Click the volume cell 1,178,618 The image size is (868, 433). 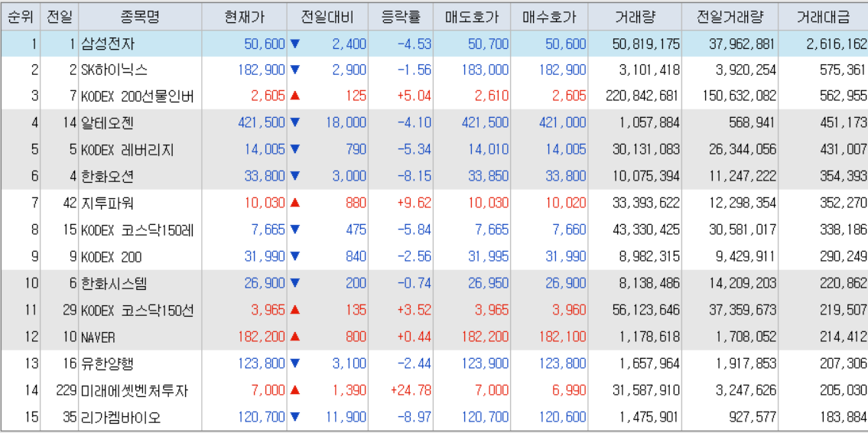click(649, 337)
